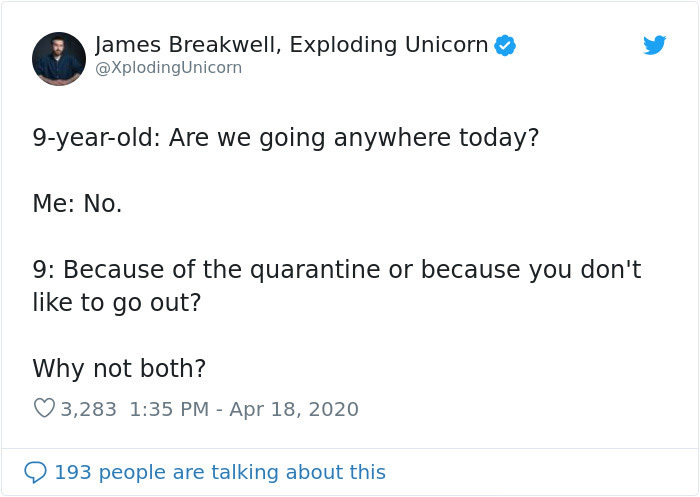Click the "like to go out?" line
The height and width of the screenshot is (497, 700).
coord(116,302)
